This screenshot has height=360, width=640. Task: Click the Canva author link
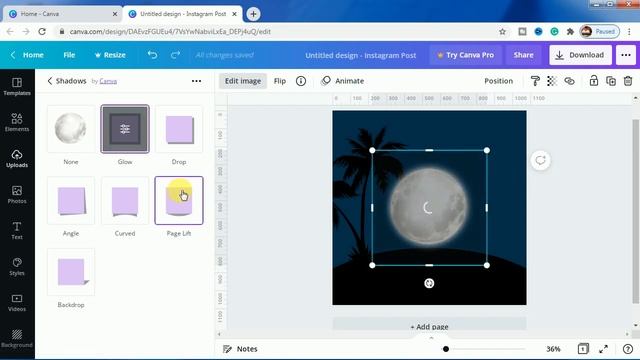pos(108,81)
